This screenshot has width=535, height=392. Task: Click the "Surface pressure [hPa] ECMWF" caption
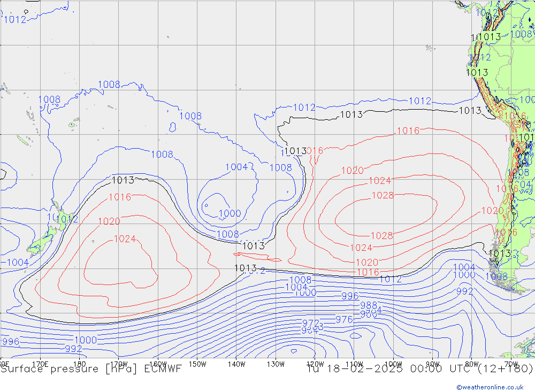pyautogui.click(x=91, y=369)
